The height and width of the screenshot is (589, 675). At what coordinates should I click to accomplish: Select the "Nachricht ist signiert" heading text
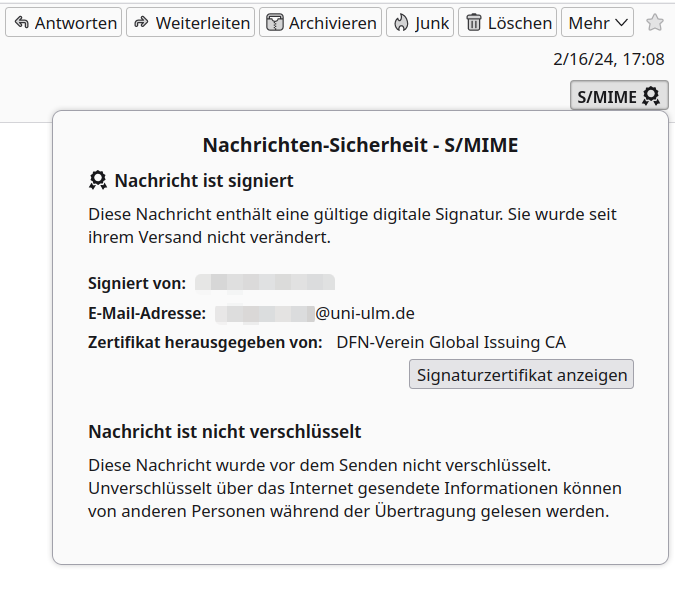click(204, 181)
